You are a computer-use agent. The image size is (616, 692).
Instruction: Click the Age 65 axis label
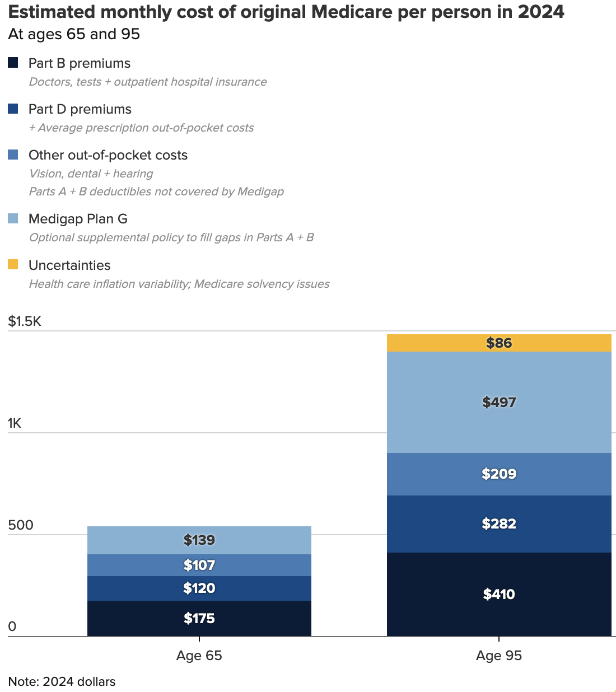(199, 656)
